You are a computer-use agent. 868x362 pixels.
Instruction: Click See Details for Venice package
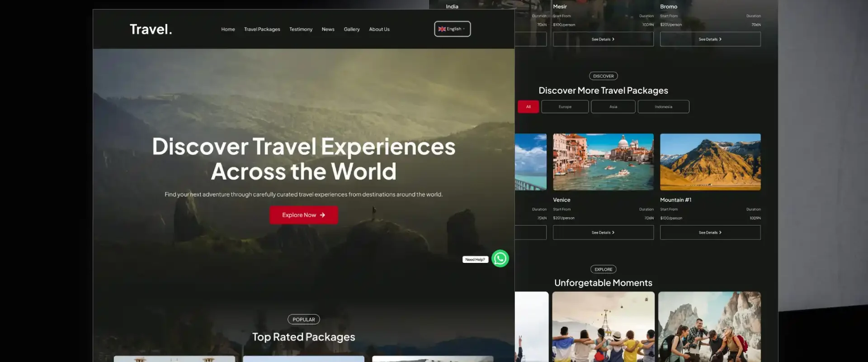coord(603,233)
